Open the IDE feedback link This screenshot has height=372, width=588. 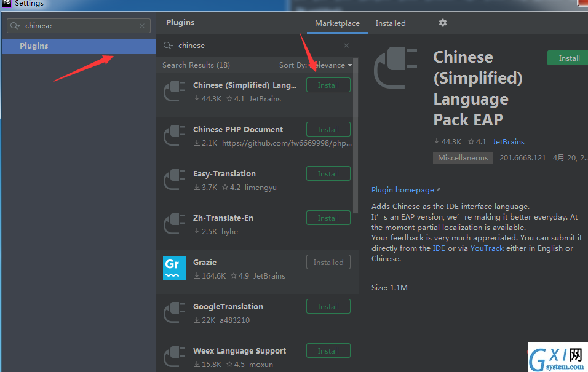point(439,248)
